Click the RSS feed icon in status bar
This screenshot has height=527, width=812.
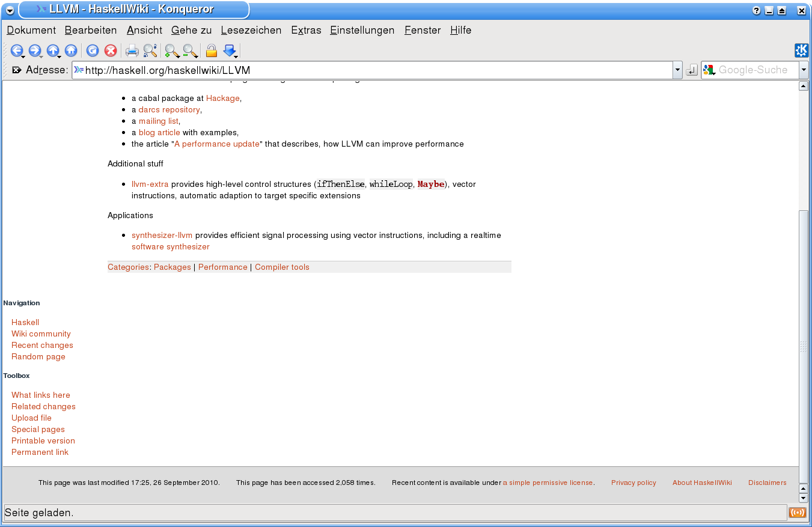[x=798, y=513]
